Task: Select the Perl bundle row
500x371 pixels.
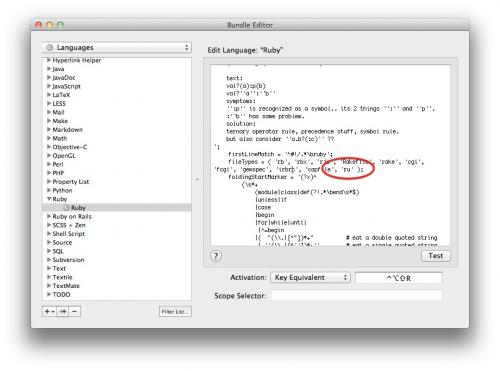Action: coord(117,164)
